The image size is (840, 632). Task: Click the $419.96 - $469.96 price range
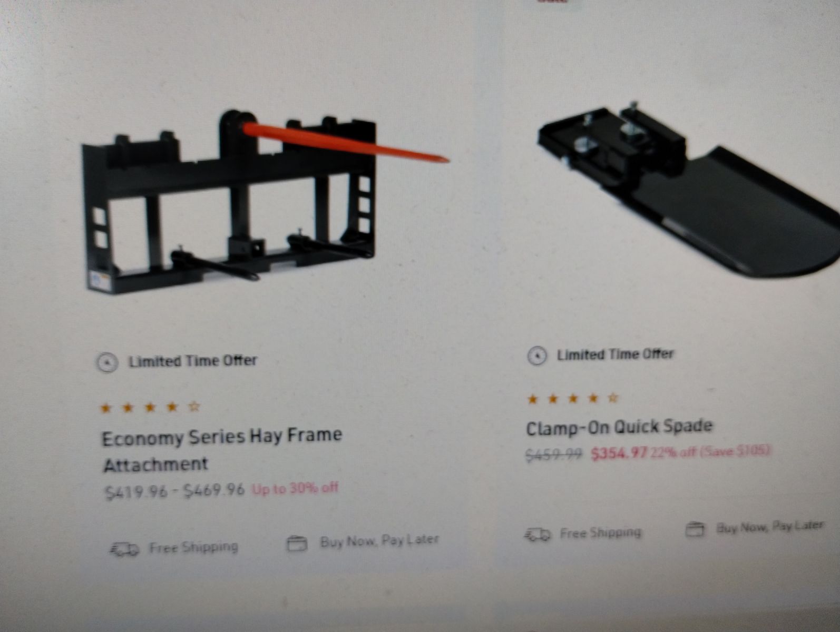click(x=175, y=491)
